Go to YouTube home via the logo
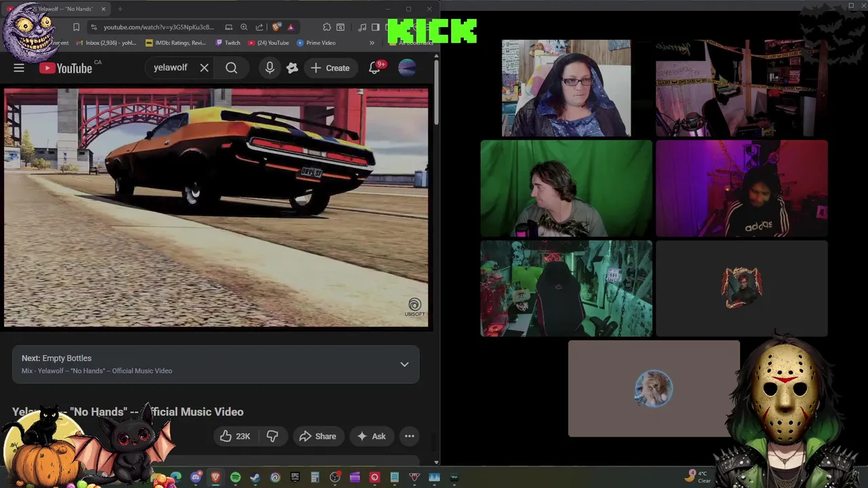Screen dimensions: 868x488 pyautogui.click(x=66, y=68)
